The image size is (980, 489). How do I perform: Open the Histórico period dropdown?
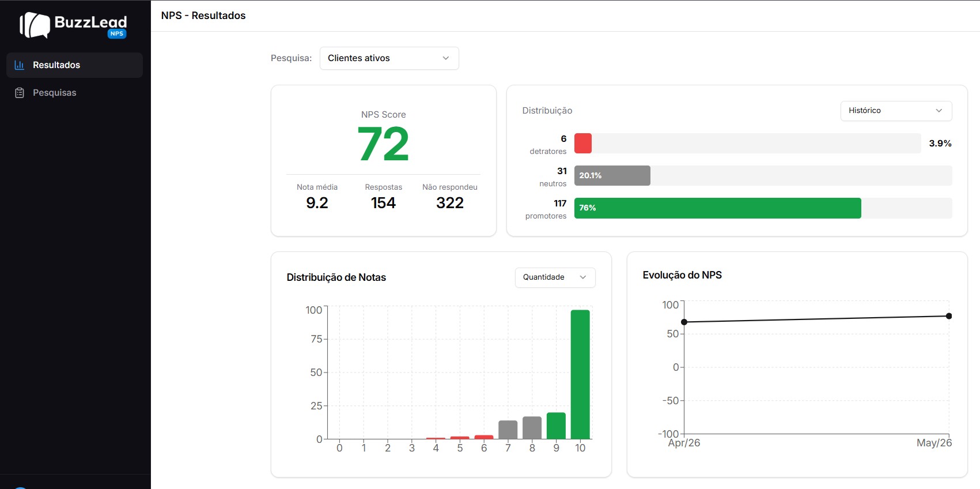[896, 111]
